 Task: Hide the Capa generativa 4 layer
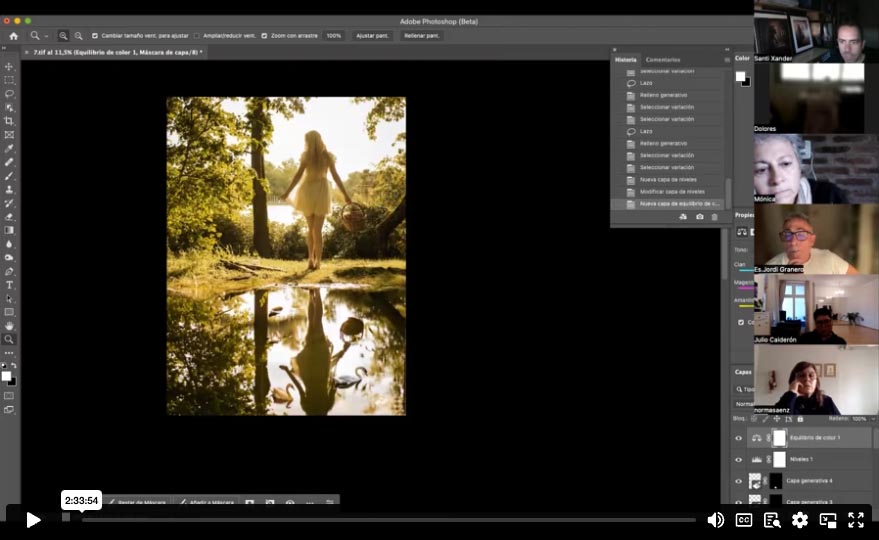tap(738, 481)
